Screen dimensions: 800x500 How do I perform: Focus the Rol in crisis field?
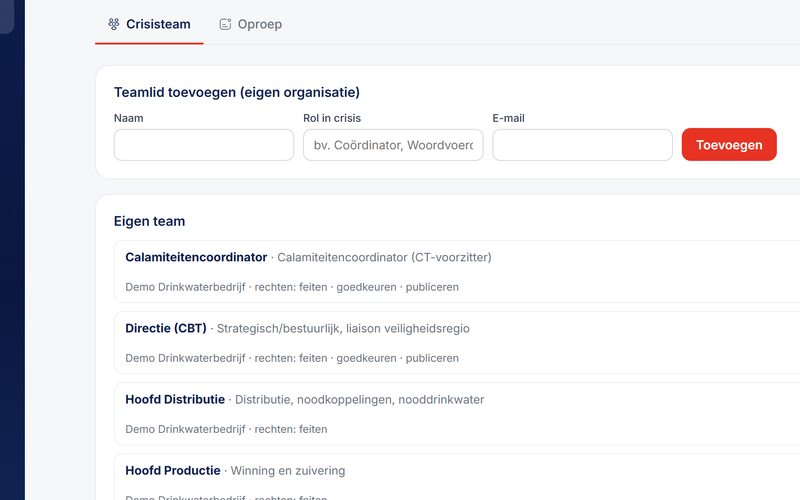tap(393, 145)
